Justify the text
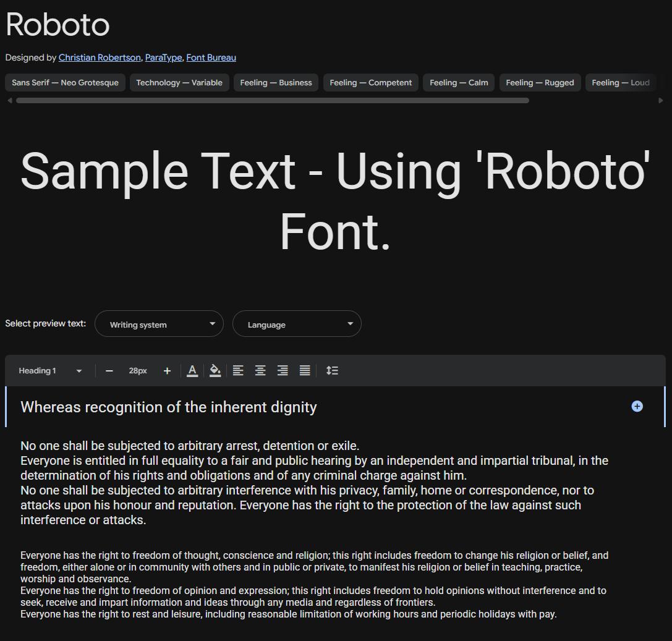 305,371
